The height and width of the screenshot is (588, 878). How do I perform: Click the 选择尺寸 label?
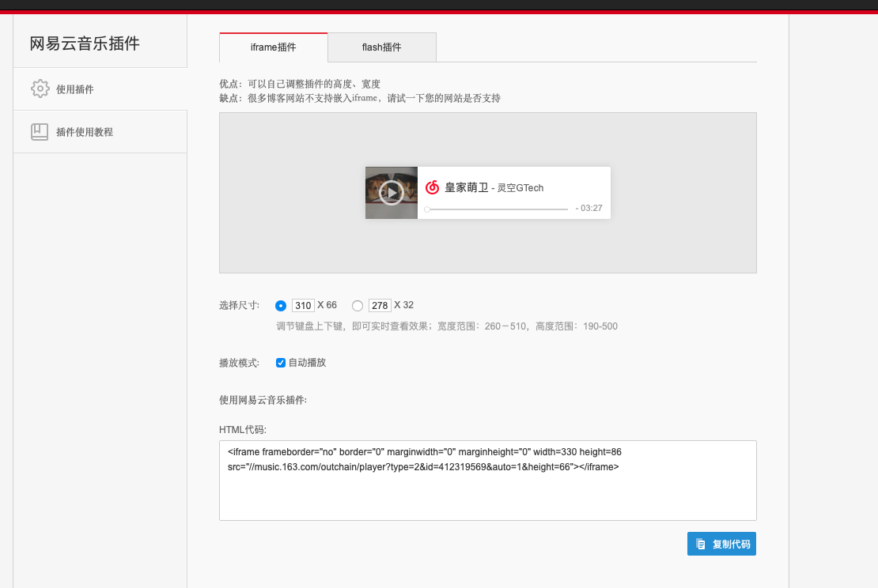pos(239,306)
